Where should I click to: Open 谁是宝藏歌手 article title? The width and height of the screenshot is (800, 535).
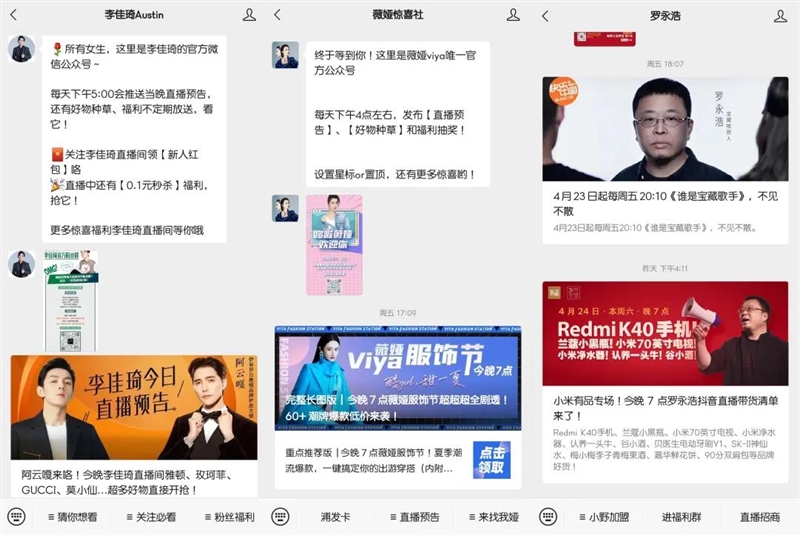pos(665,203)
